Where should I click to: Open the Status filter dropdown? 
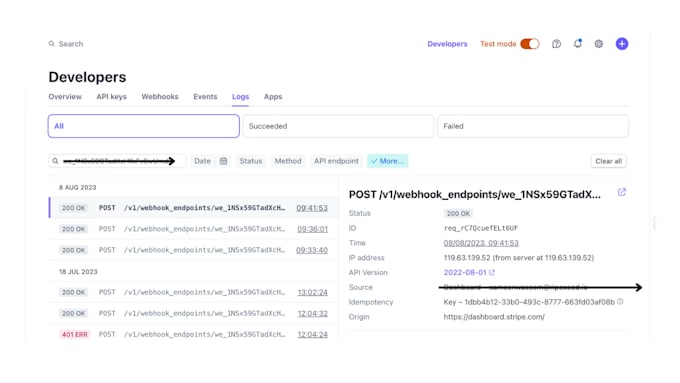point(251,161)
